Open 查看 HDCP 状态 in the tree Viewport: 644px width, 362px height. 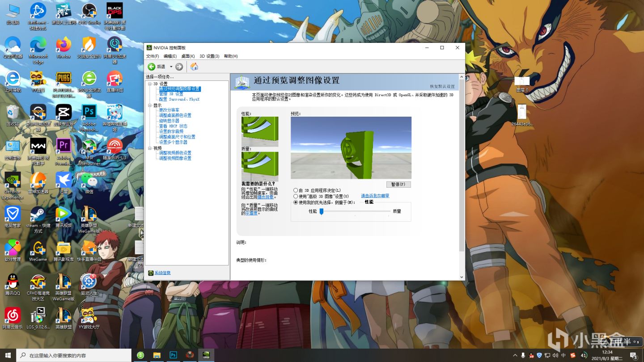pyautogui.click(x=174, y=126)
